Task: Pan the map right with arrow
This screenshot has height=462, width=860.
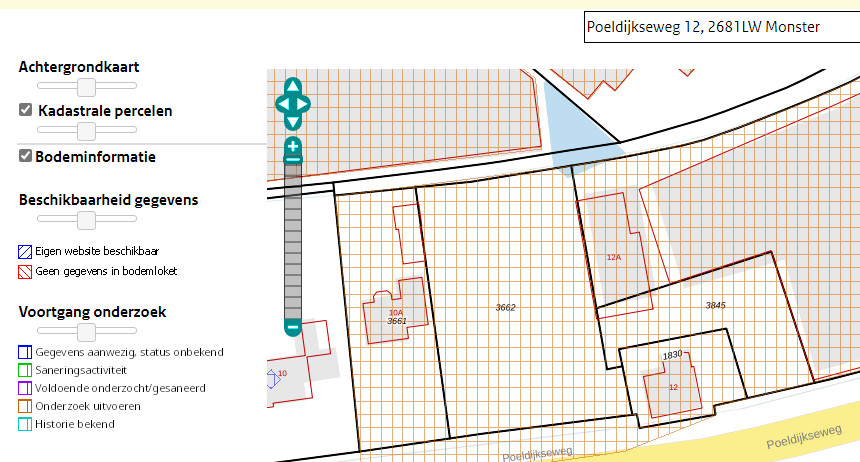Action: [303, 104]
